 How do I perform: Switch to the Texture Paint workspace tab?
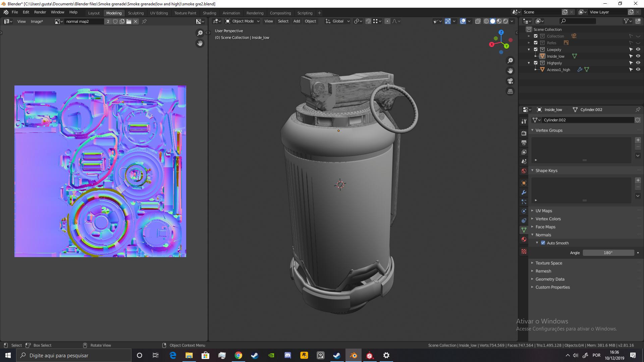point(185,13)
